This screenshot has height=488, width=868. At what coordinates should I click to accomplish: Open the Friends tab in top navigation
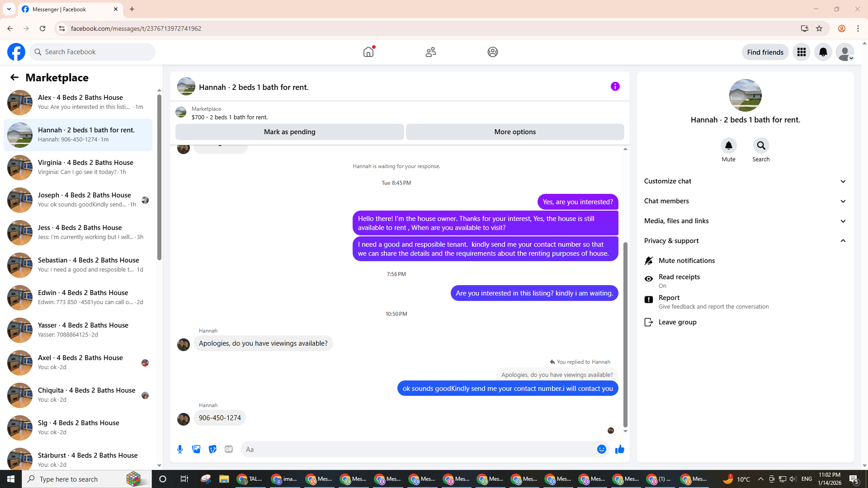point(430,52)
